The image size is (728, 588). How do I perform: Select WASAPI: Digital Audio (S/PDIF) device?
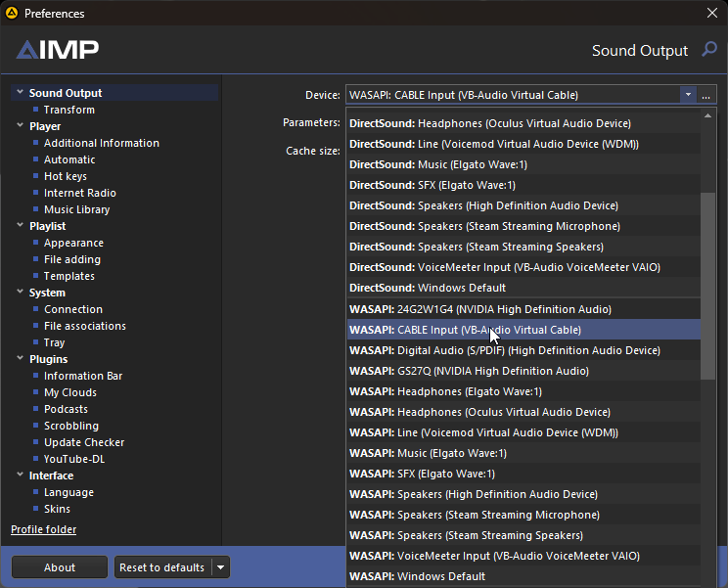click(523, 350)
